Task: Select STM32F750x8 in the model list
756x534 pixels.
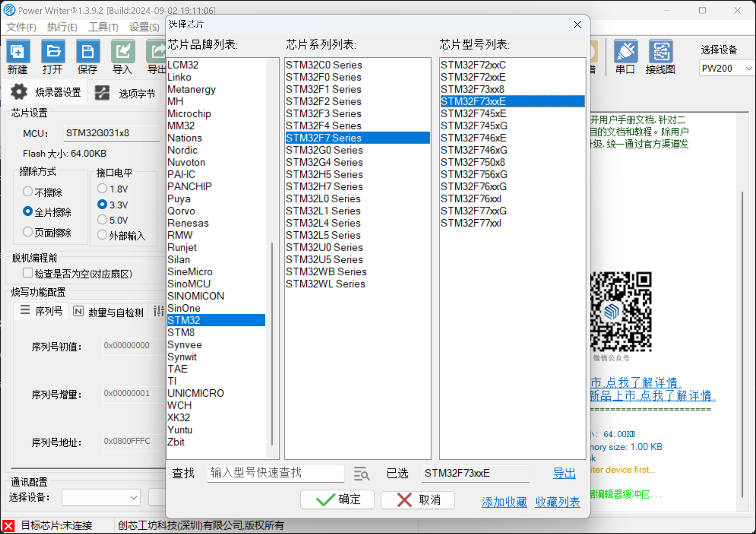Action: pyautogui.click(x=512, y=162)
